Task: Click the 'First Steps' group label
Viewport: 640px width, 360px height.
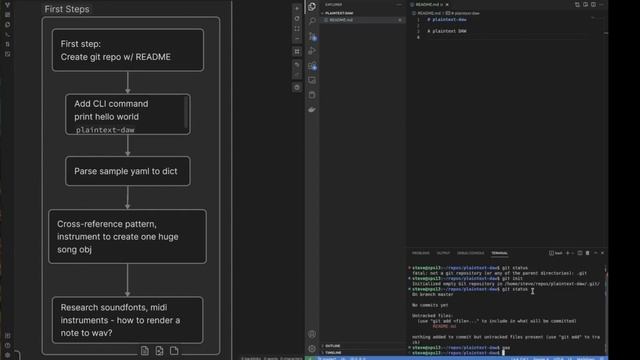Action: [67, 9]
